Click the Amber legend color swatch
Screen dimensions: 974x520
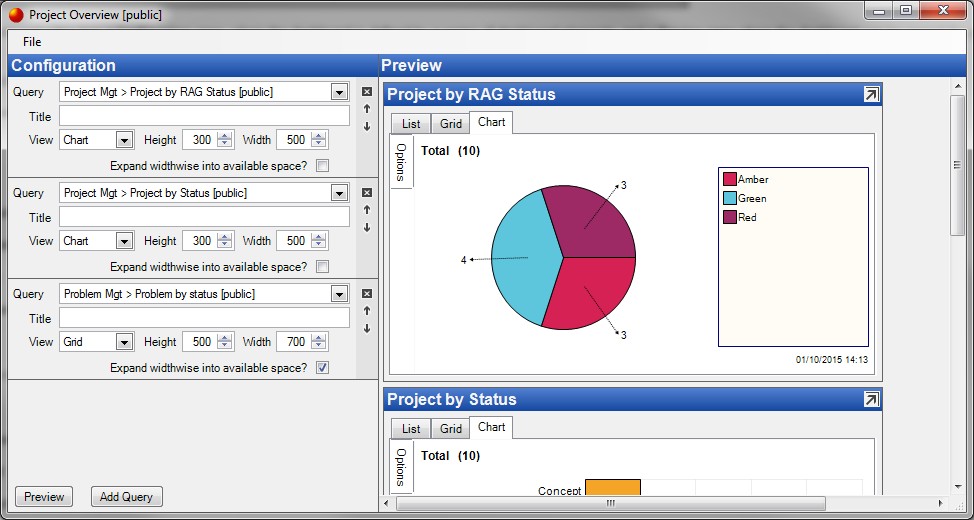730,180
